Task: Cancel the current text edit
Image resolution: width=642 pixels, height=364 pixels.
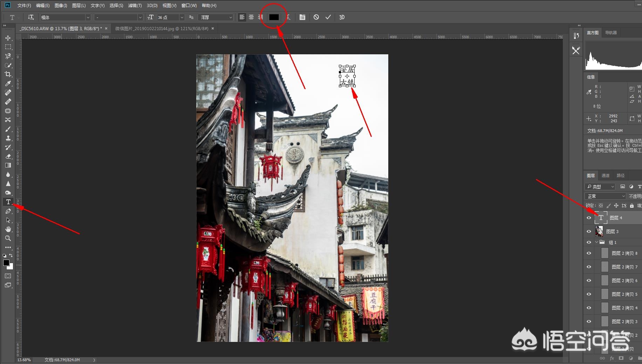Action: (316, 17)
